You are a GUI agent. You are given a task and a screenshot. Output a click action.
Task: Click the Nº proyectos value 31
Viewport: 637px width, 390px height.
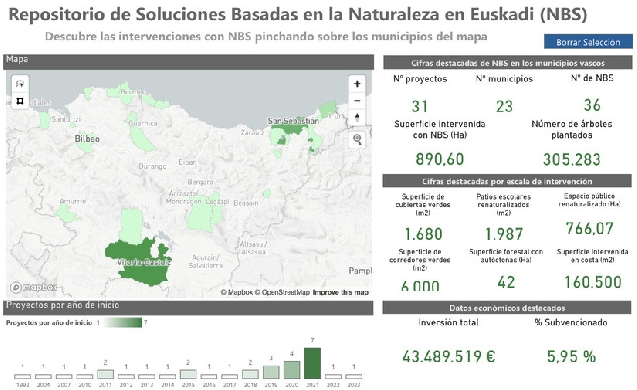(420, 106)
